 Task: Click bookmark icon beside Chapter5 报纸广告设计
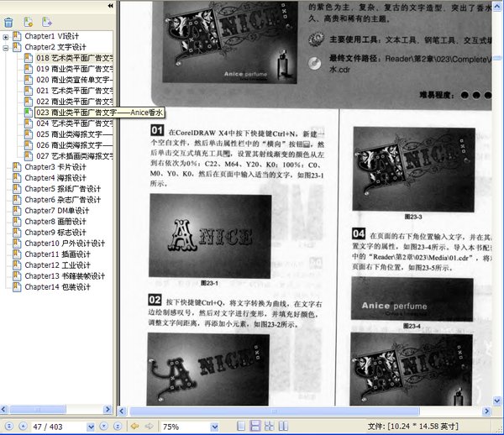pos(17,189)
